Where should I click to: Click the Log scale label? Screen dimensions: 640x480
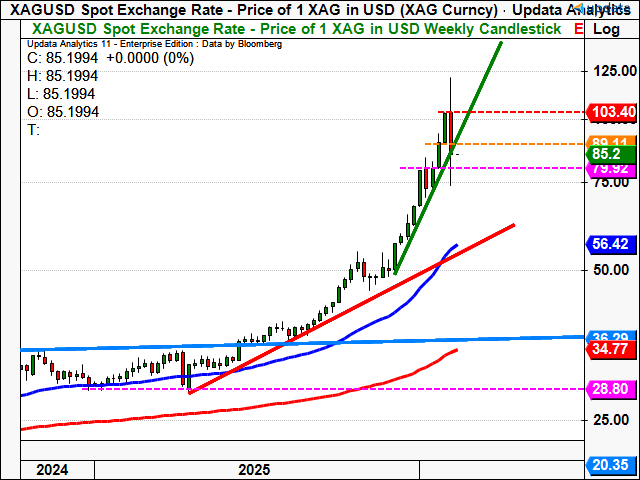coord(606,30)
